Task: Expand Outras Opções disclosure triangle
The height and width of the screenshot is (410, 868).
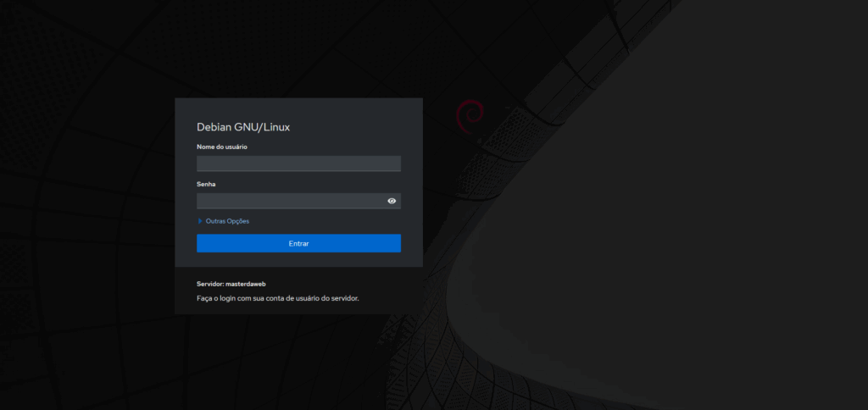Action: pos(200,221)
